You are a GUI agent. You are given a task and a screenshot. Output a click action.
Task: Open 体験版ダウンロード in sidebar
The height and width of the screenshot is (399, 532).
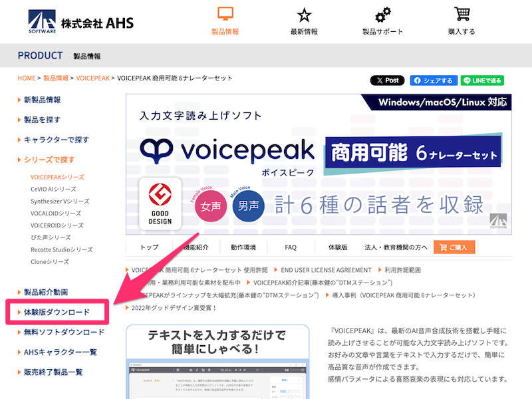coord(56,312)
